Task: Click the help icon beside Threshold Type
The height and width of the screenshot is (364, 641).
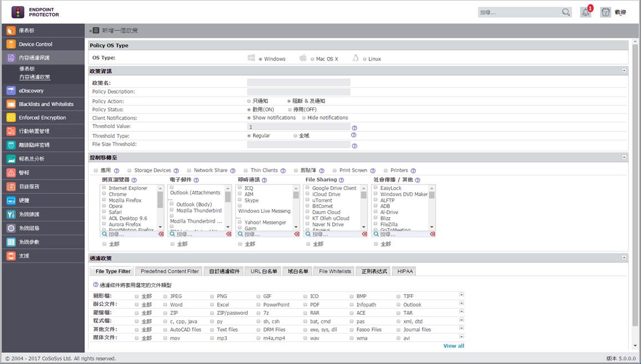Action: click(354, 135)
